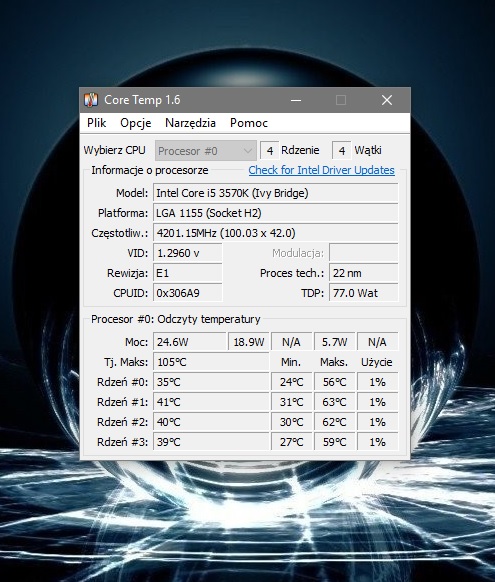This screenshot has height=582, width=495.
Task: Open the Opcje menu
Action: click(135, 123)
